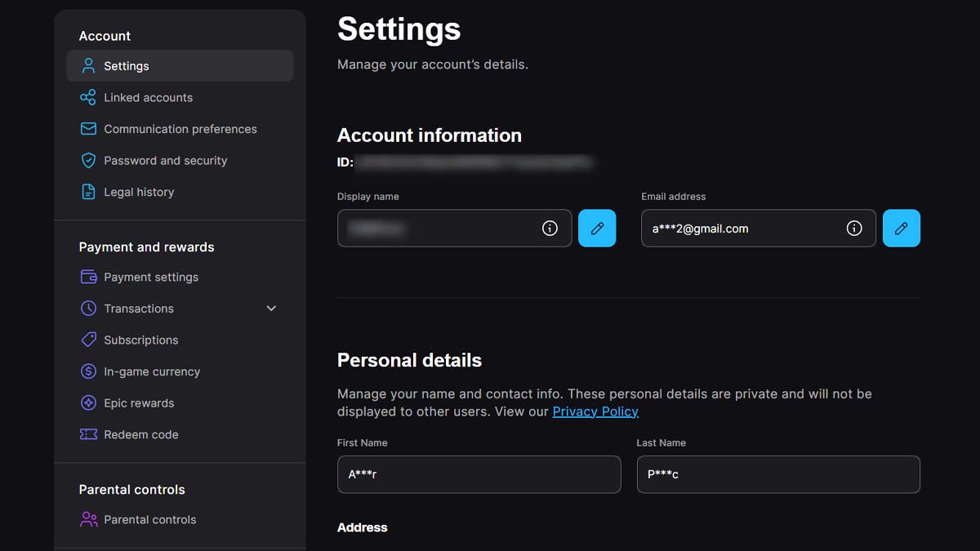Click the Parental controls section header

[x=132, y=490]
